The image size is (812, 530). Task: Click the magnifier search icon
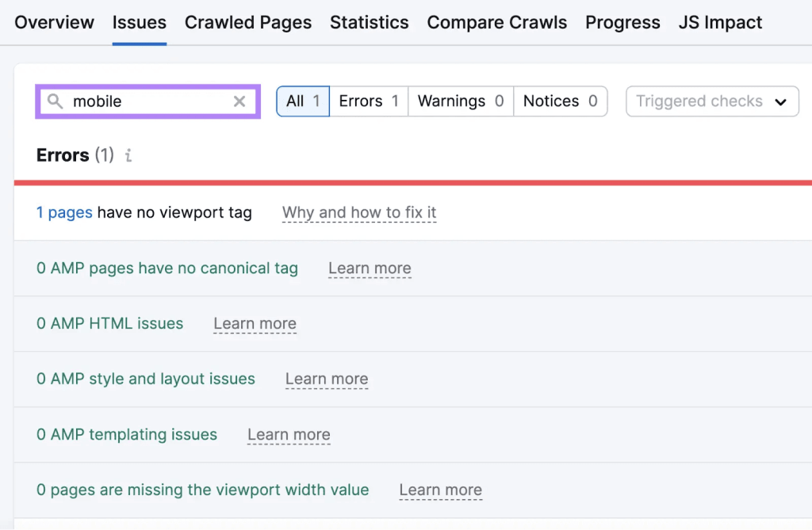tap(55, 101)
